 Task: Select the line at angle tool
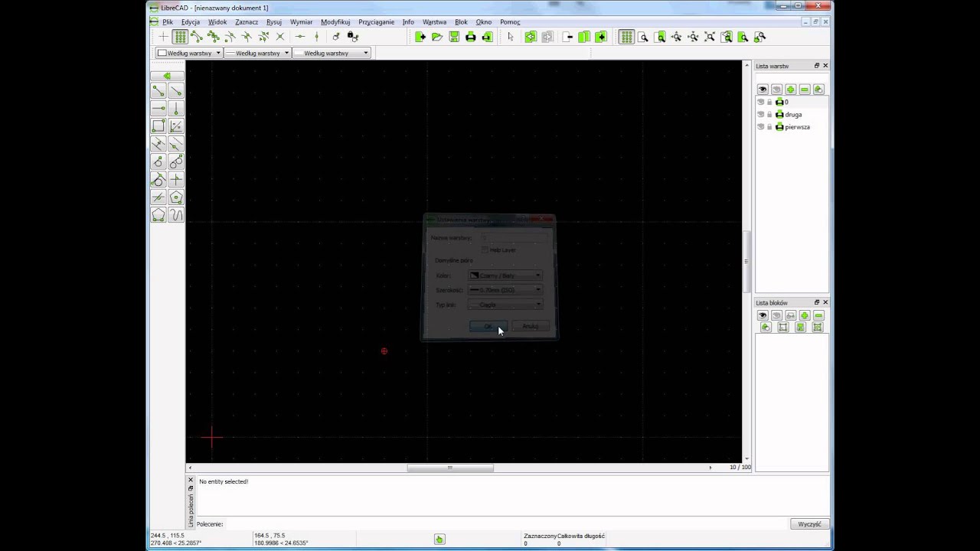pos(176,91)
